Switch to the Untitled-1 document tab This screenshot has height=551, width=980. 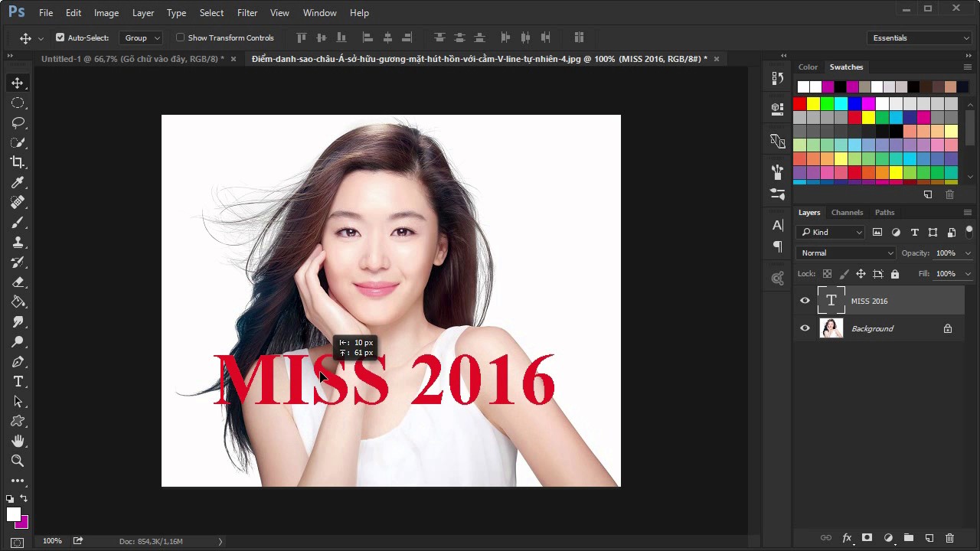click(x=132, y=59)
